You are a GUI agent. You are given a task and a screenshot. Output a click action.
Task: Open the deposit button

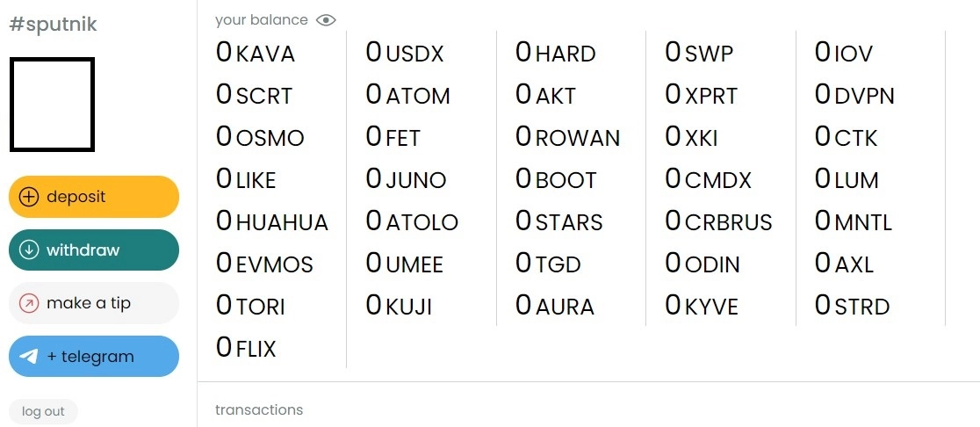[x=94, y=197]
